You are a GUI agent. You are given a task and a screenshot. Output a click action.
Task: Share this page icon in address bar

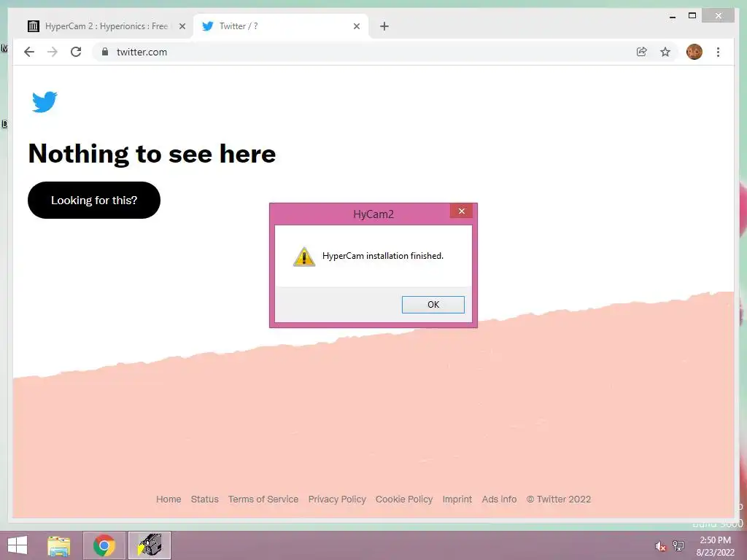642,52
